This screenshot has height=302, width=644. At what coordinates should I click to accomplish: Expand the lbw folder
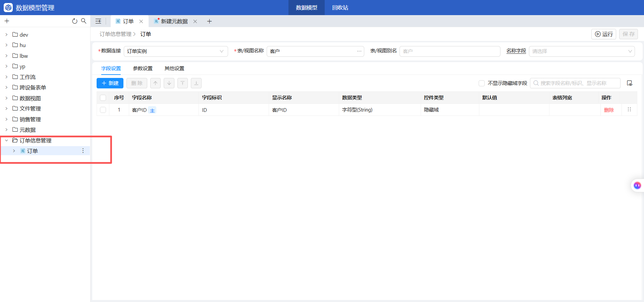pos(6,56)
